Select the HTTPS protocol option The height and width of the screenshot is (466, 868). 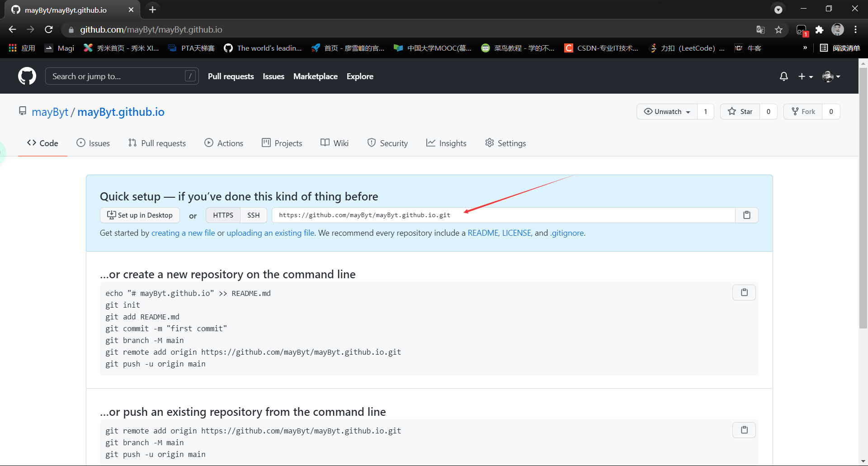click(223, 215)
